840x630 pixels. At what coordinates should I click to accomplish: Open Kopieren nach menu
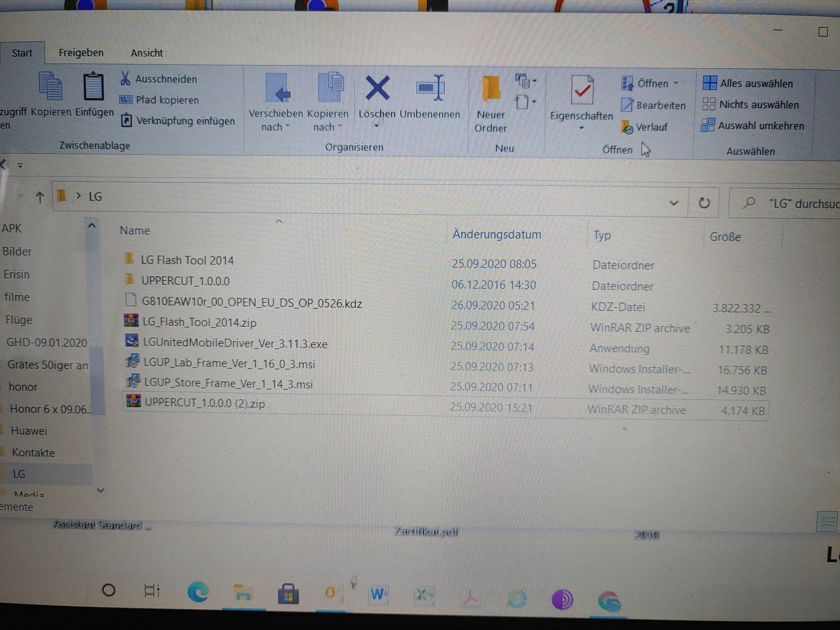(x=328, y=104)
